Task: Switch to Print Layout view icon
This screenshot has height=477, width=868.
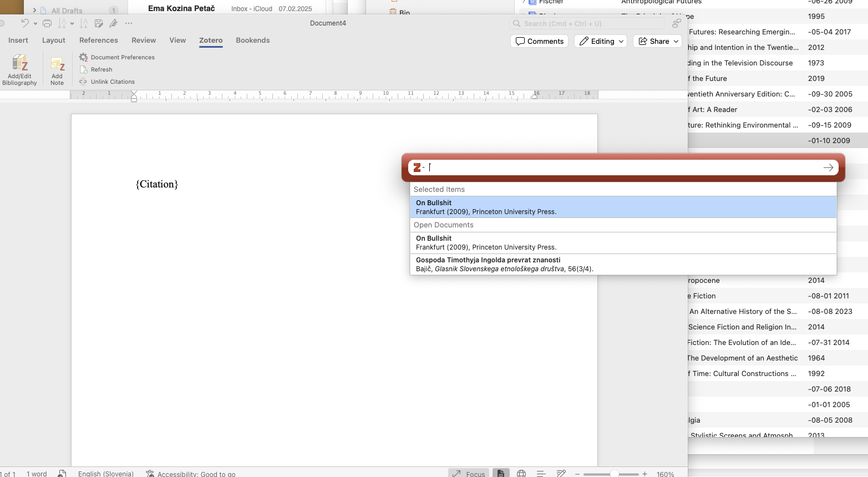Action: coord(500,474)
